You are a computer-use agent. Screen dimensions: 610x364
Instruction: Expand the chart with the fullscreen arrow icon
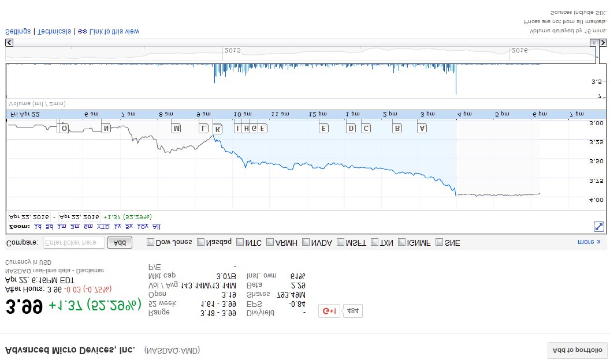pos(598,227)
